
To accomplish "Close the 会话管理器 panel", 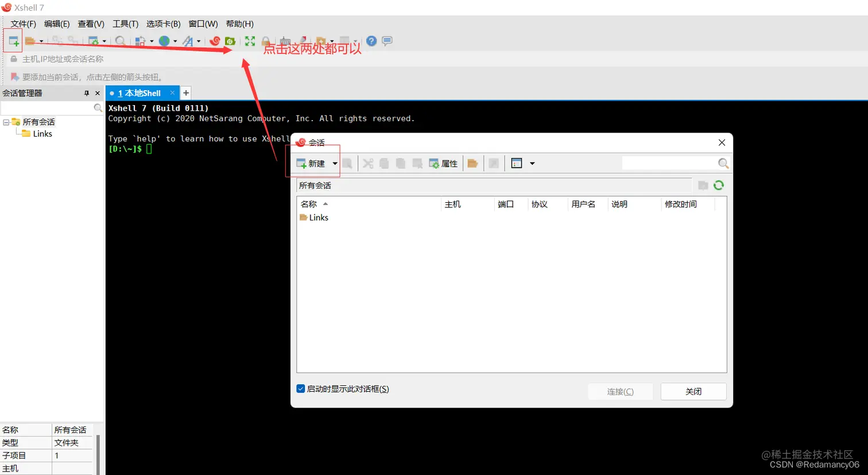I will tap(98, 93).
